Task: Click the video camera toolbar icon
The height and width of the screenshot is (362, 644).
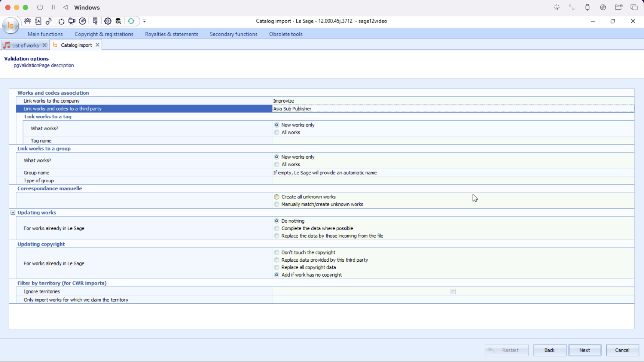Action: 72,21
